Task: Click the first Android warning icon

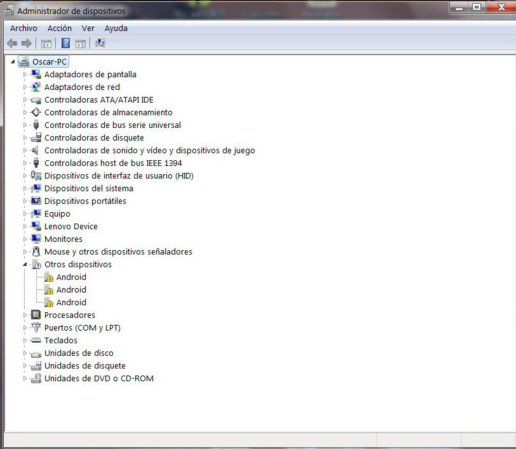Action: (49, 277)
